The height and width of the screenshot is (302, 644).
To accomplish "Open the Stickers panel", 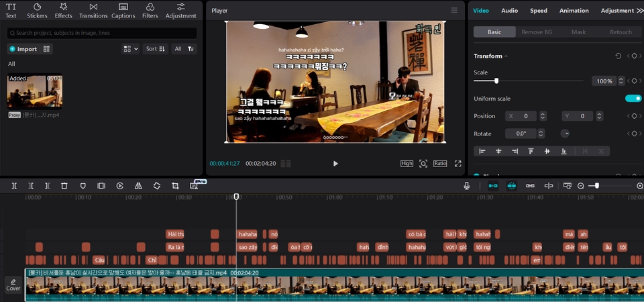I will pyautogui.click(x=37, y=11).
